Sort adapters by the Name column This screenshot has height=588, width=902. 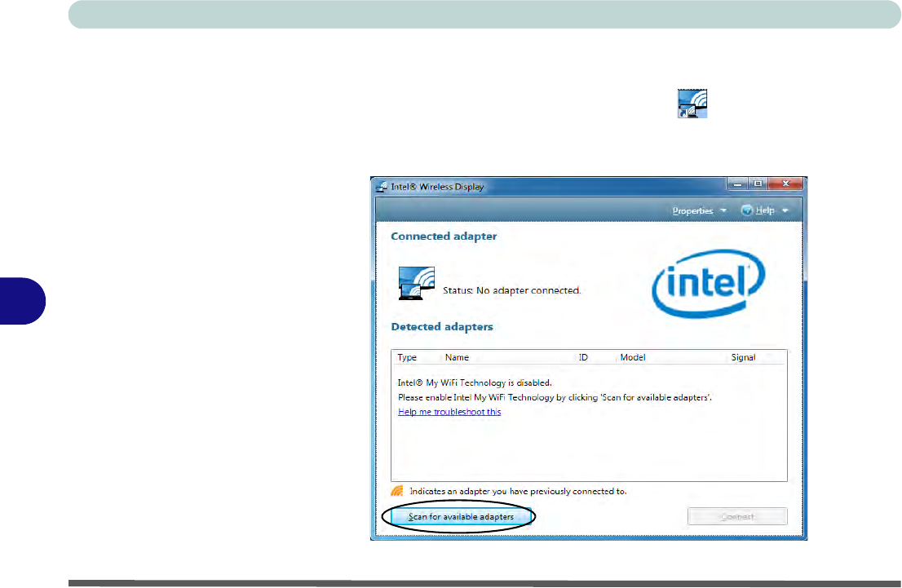(457, 357)
